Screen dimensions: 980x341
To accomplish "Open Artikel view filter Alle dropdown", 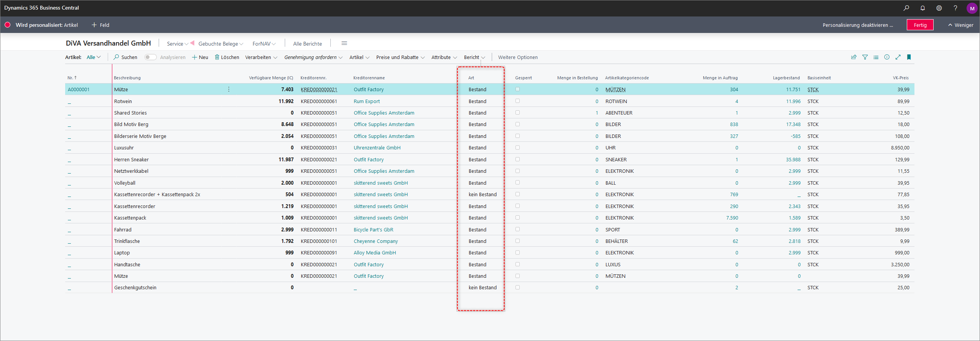I will [94, 57].
